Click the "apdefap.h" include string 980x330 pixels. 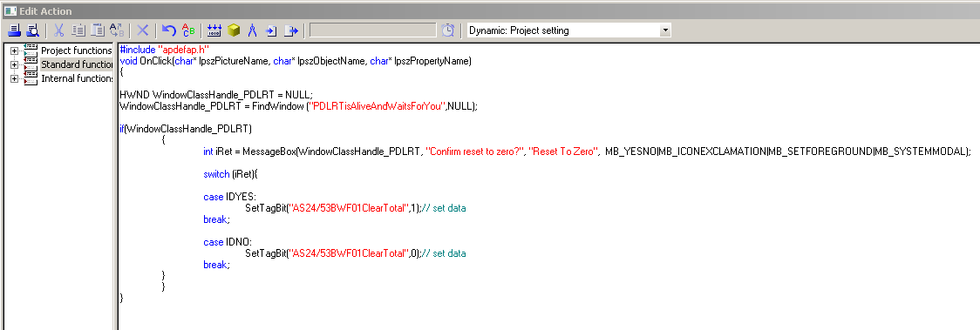tap(184, 50)
